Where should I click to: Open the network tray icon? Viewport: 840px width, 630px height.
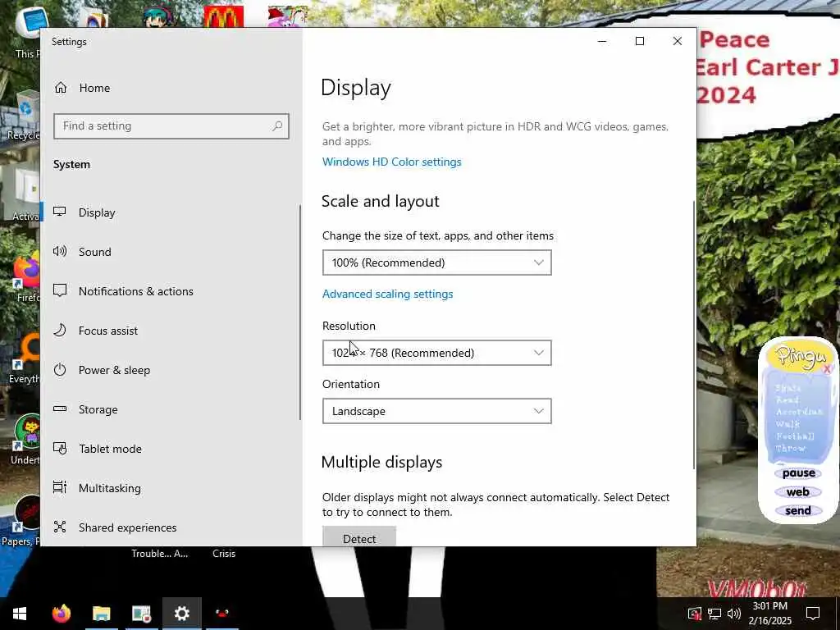pyautogui.click(x=714, y=614)
